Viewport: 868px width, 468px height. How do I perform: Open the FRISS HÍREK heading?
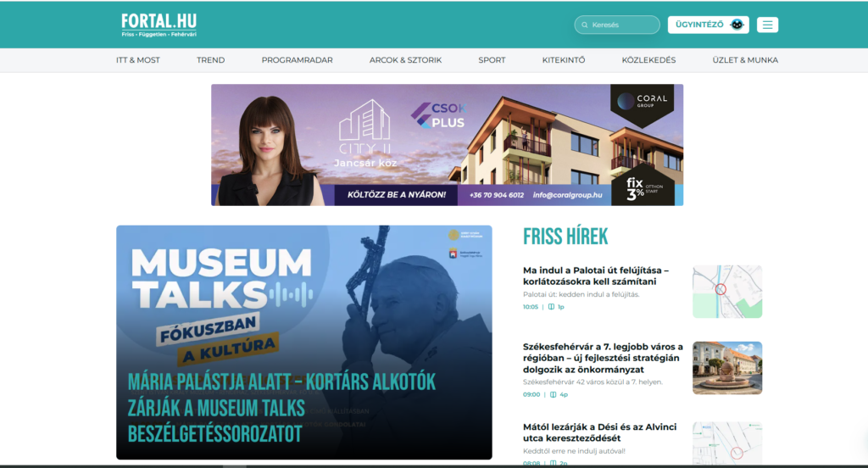[565, 237]
